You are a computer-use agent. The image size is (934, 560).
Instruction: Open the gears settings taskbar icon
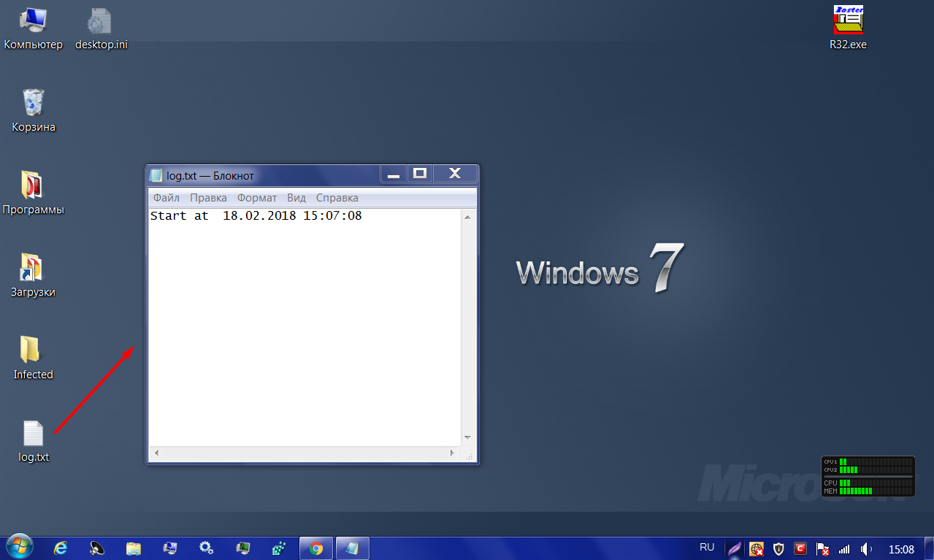point(207,548)
